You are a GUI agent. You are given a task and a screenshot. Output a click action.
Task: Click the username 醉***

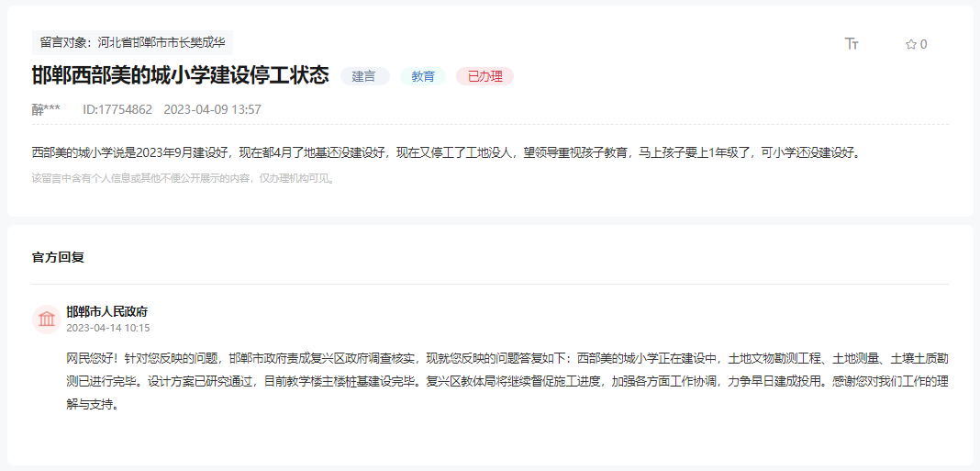click(46, 109)
